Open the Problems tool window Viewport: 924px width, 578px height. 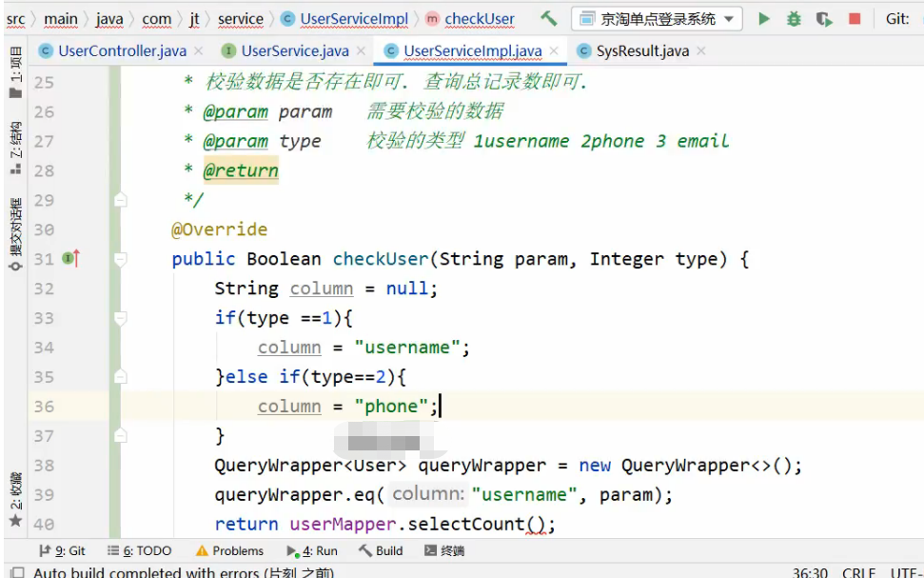click(230, 551)
